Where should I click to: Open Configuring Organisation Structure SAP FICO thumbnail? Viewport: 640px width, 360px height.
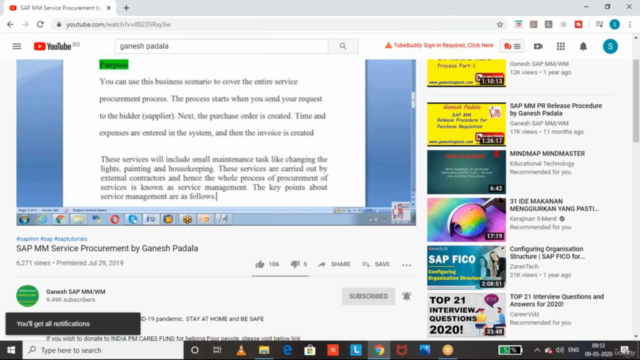(x=467, y=267)
